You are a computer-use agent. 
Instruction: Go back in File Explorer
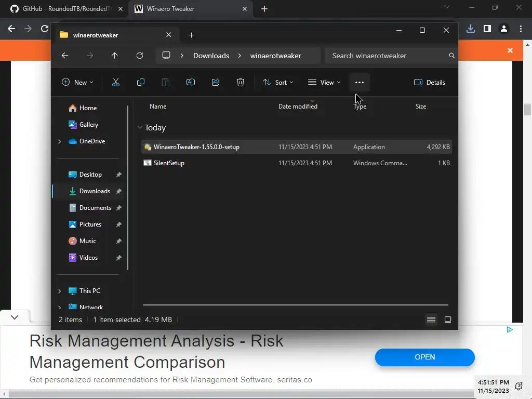click(x=65, y=56)
